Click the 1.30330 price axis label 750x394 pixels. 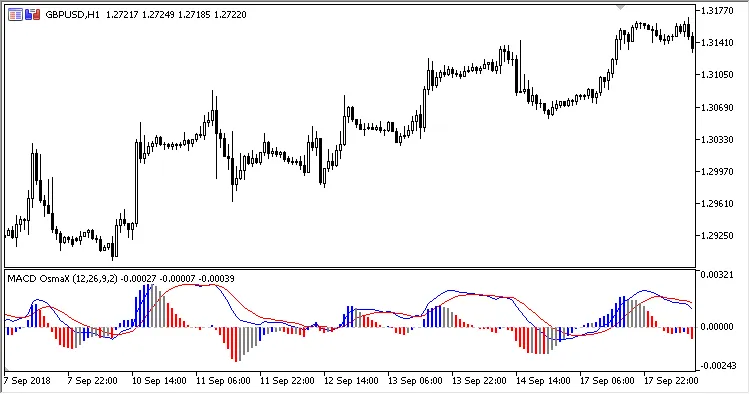point(717,140)
